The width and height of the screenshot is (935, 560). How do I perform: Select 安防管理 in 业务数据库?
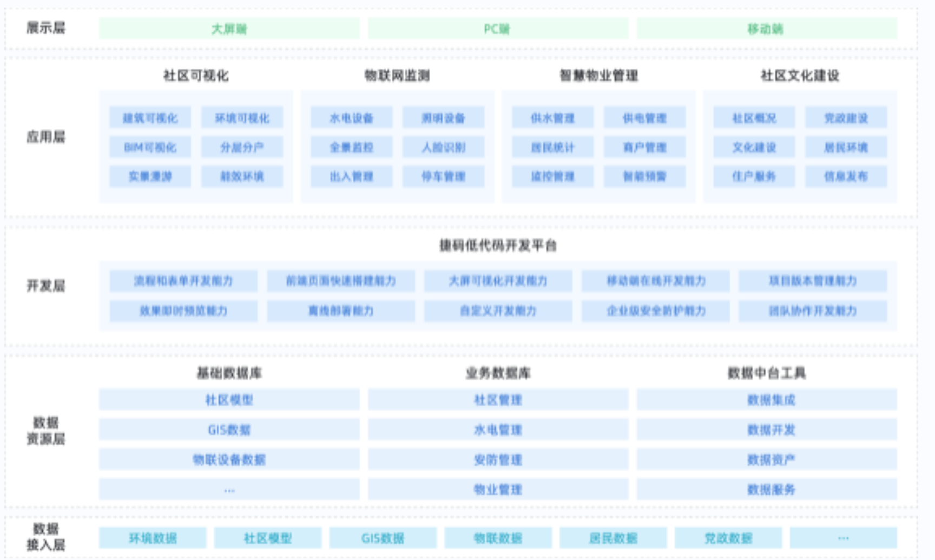coord(498,460)
